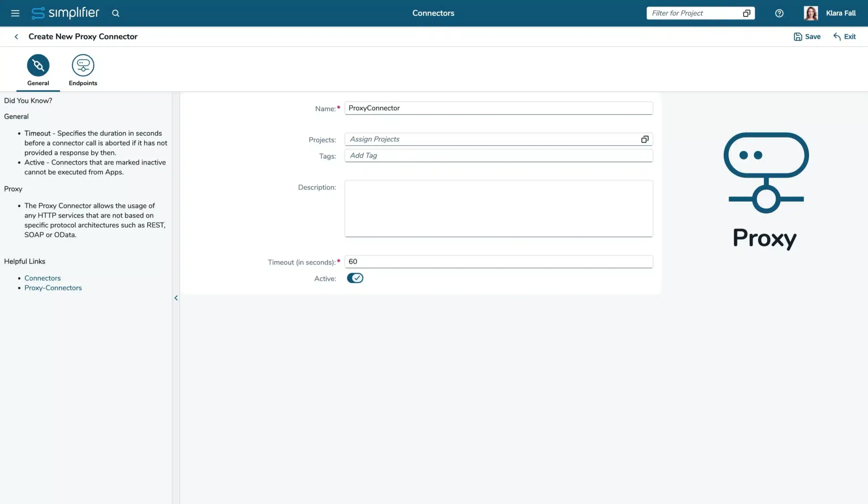Open value help in Assign Projects field

645,139
